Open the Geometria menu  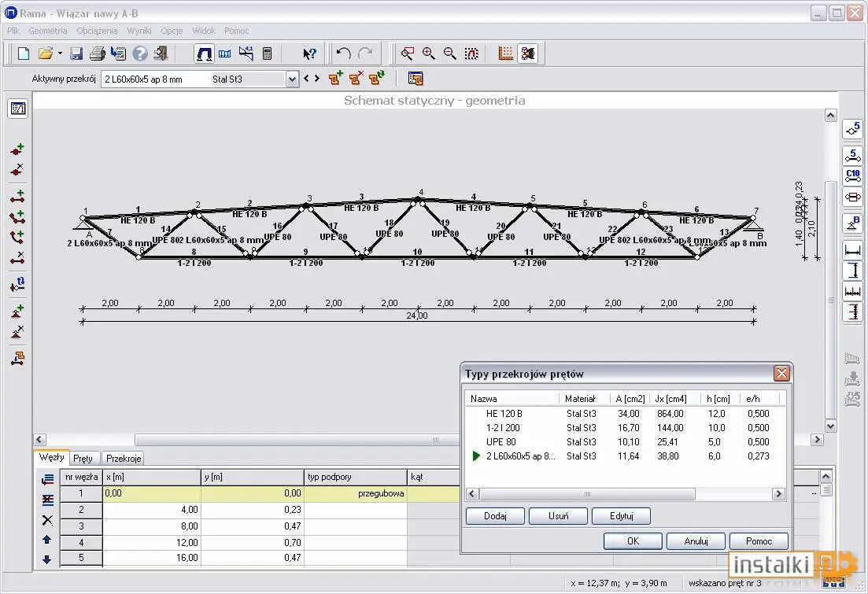[x=47, y=31]
